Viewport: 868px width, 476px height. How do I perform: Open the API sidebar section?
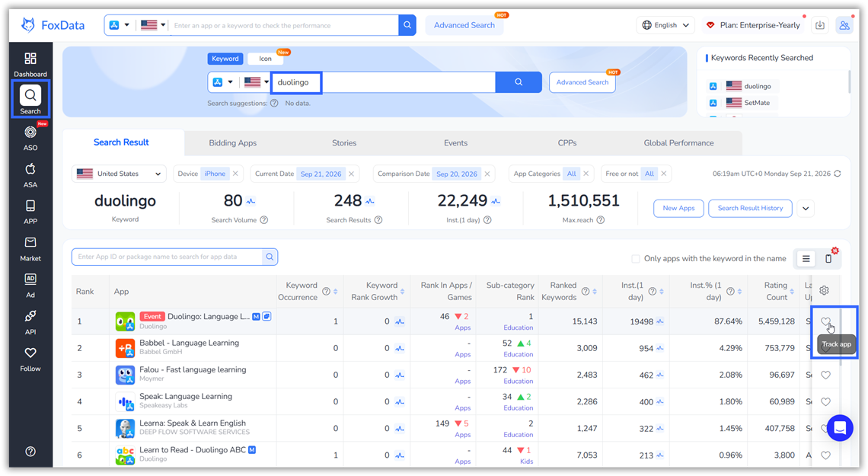30,322
